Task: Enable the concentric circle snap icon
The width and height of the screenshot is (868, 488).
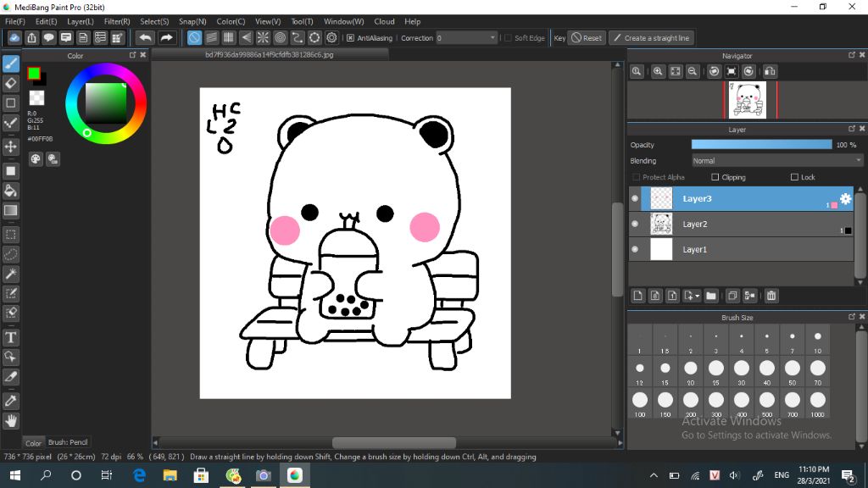Action: (280, 37)
